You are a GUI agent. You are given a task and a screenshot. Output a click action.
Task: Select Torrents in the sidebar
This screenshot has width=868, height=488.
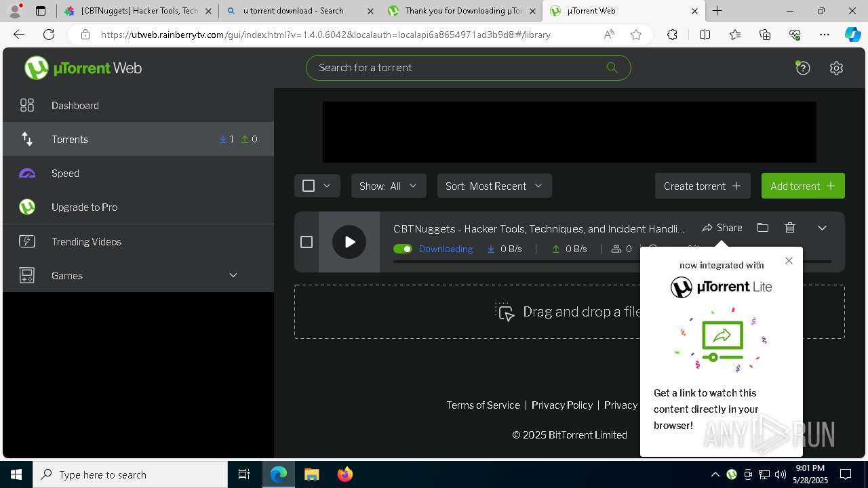coord(138,139)
